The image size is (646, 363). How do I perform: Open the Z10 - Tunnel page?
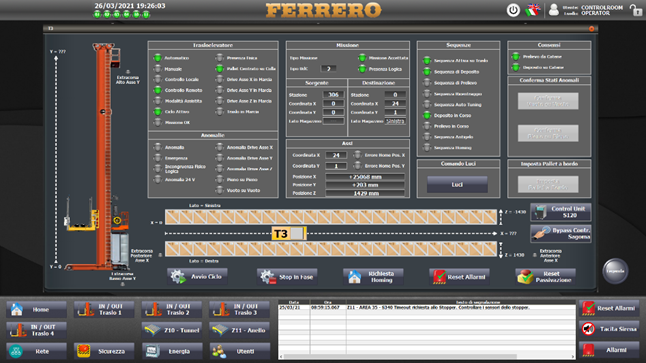click(172, 330)
